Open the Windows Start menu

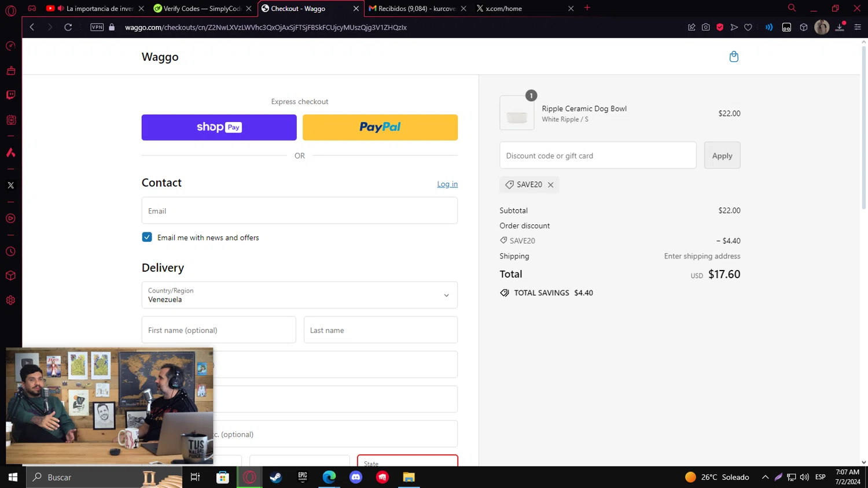click(x=13, y=477)
